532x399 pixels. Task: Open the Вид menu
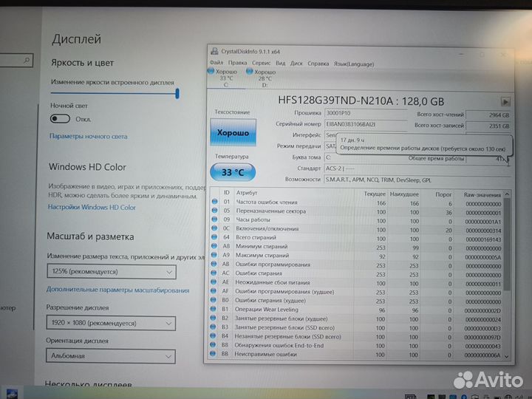point(280,64)
